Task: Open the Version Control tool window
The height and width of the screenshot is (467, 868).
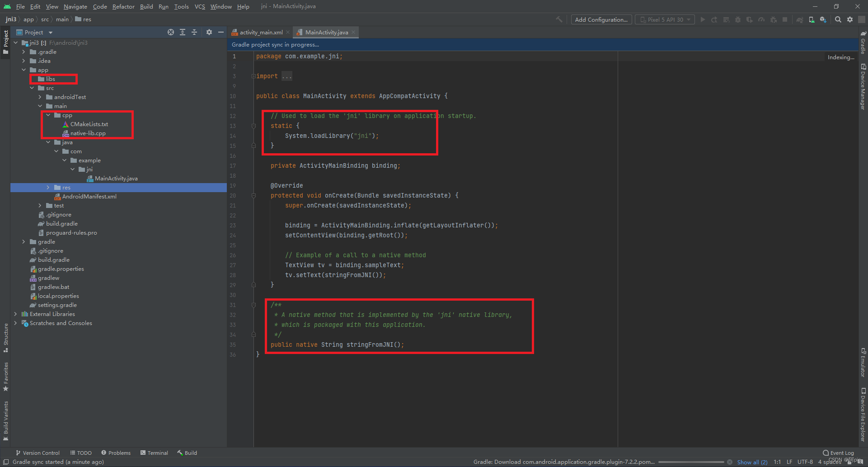Action: (38, 453)
